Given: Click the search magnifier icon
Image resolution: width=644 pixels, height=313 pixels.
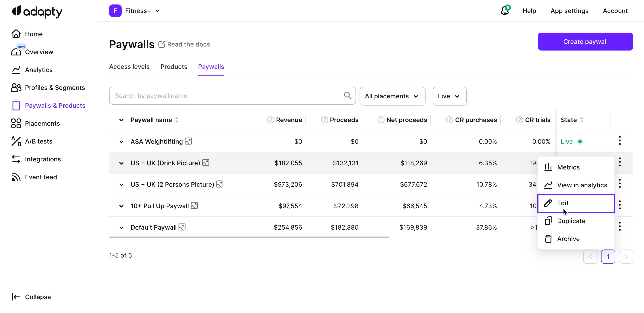Looking at the screenshot, I should 347,95.
